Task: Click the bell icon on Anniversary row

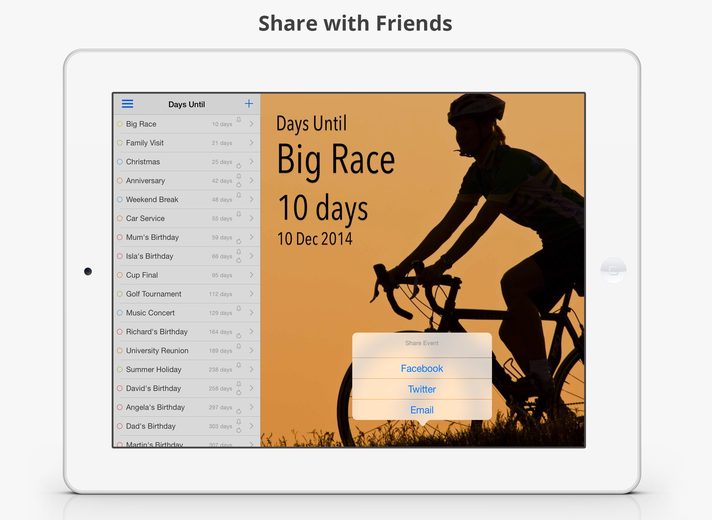Action: 239,176
